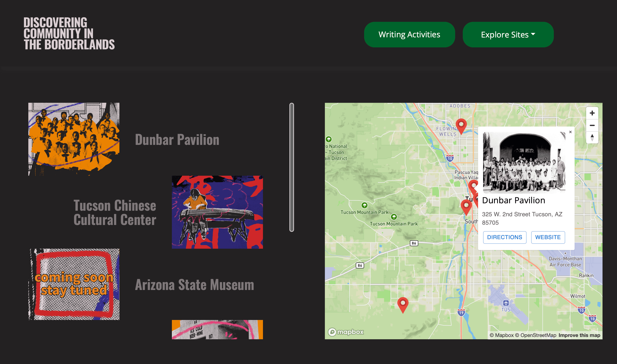Image resolution: width=617 pixels, height=364 pixels.
Task: Open the Dunbar Pavilion WEBSITE button
Action: pyautogui.click(x=548, y=237)
